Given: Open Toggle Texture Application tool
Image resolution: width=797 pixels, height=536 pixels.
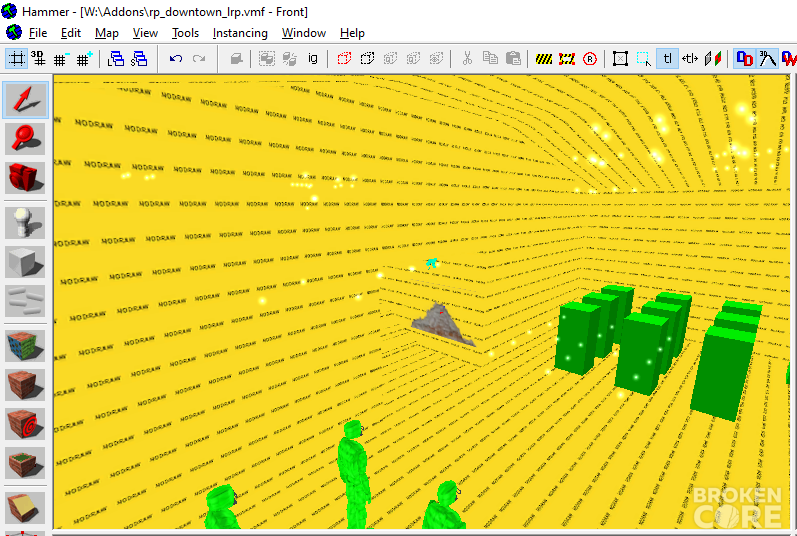Looking at the screenshot, I should tap(25, 346).
